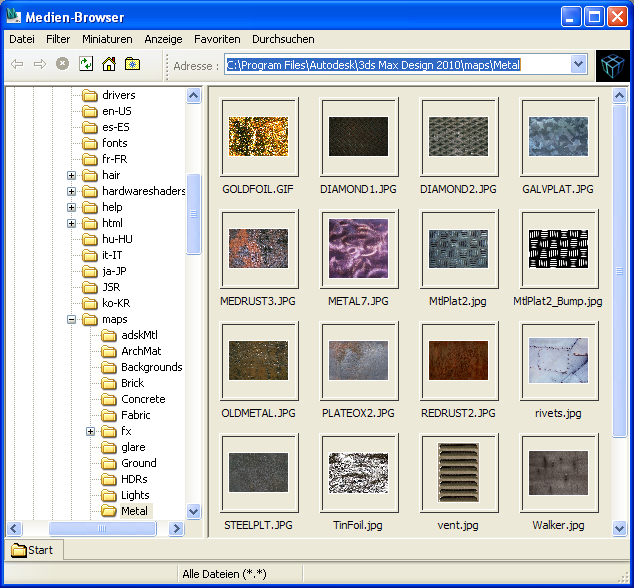Click the Back navigation arrow

(x=17, y=64)
